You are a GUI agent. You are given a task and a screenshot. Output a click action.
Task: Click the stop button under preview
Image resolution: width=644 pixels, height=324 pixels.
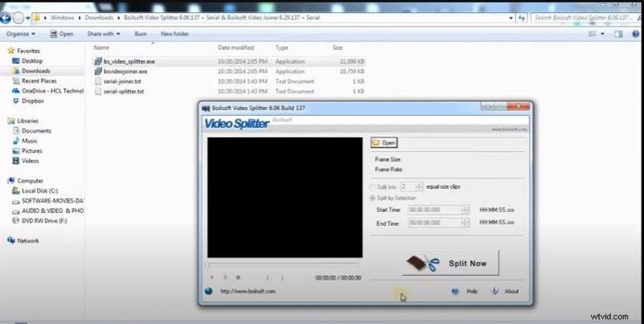click(237, 277)
